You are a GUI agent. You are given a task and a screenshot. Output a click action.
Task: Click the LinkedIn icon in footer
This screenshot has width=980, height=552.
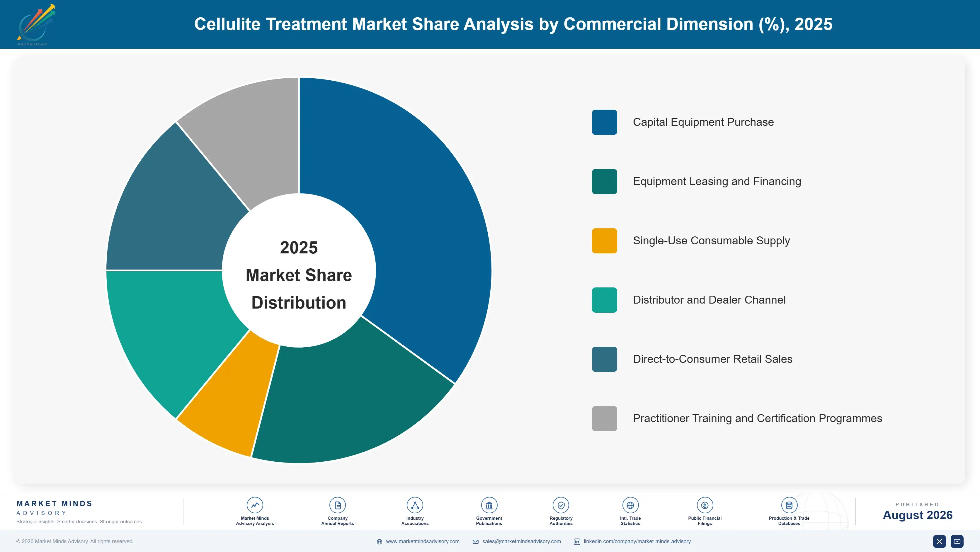tap(577, 542)
